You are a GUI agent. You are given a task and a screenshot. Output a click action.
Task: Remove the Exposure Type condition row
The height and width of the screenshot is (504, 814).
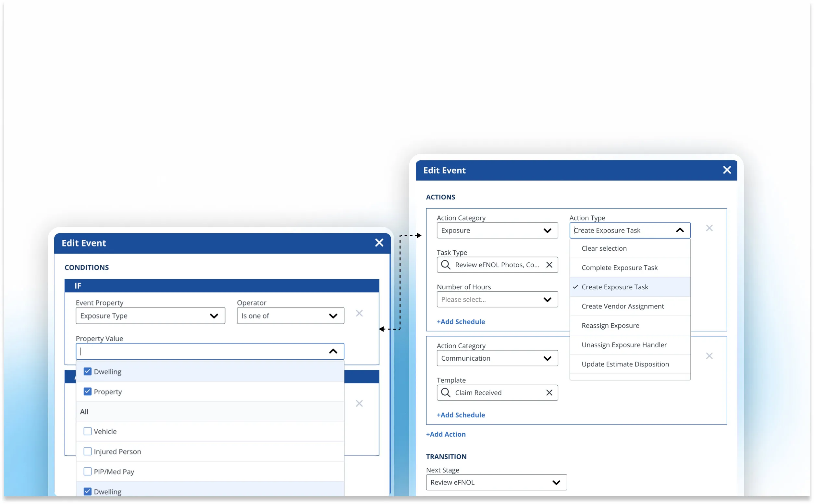[x=359, y=313]
